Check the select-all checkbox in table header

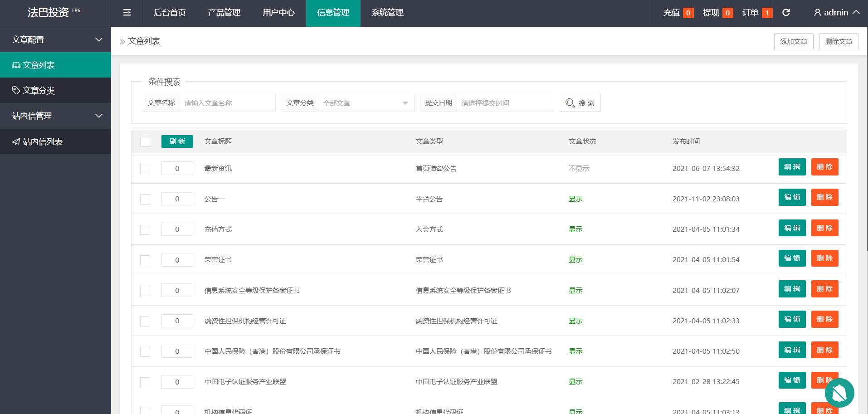click(x=145, y=141)
